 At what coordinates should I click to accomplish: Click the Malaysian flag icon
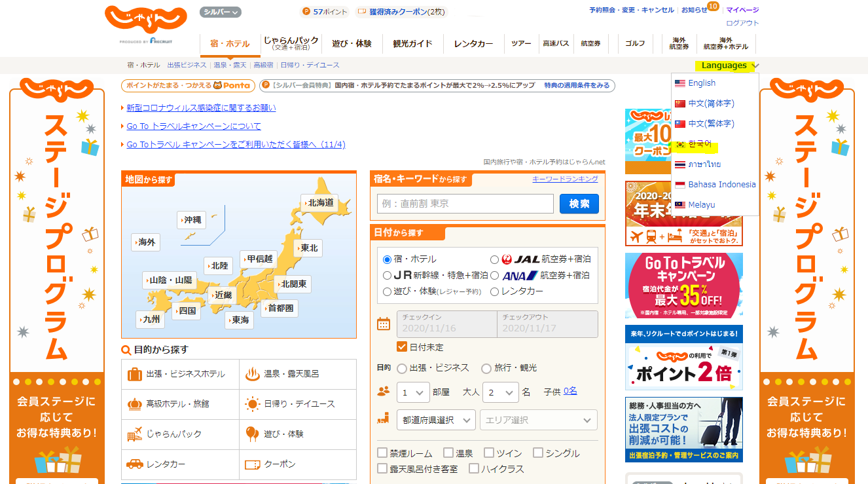[679, 205]
